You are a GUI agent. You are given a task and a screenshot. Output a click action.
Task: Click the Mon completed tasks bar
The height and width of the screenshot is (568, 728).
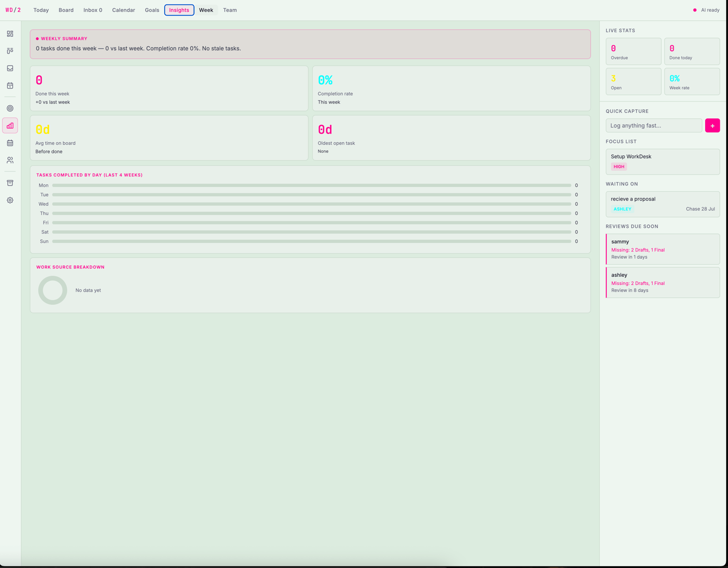pyautogui.click(x=312, y=185)
